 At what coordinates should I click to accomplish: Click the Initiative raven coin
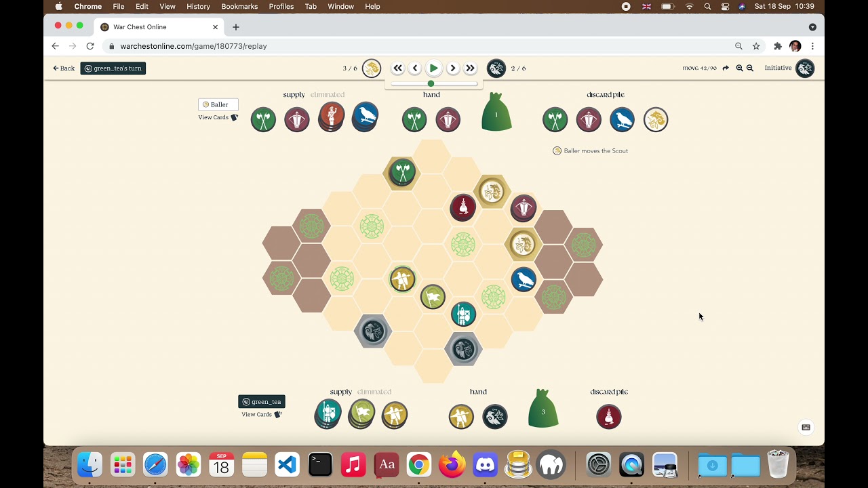click(805, 68)
